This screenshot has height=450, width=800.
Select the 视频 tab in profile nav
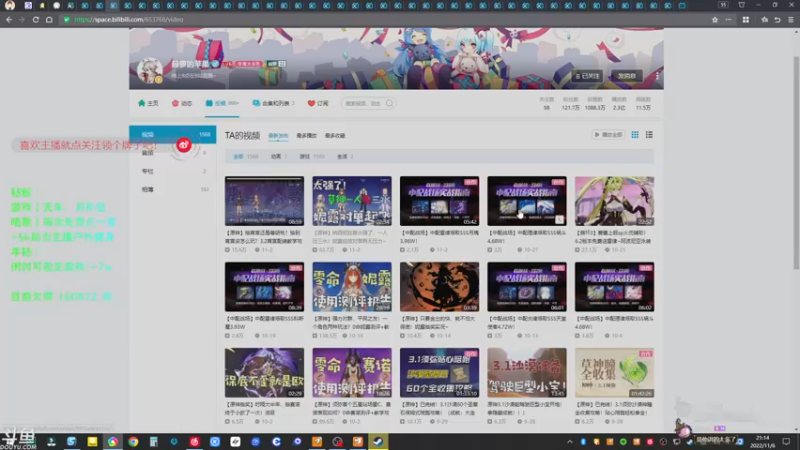point(222,103)
